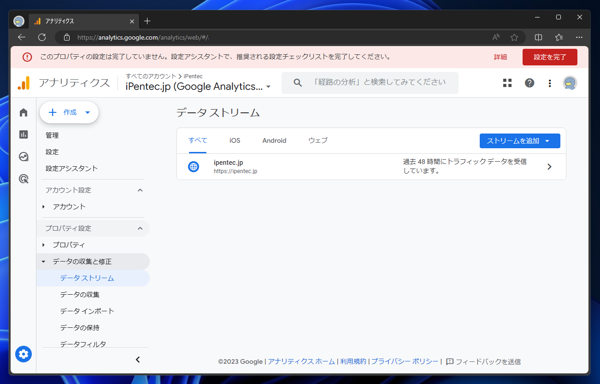Viewport: 600px width, 384px height.
Task: Click the browser profile icon in title bar
Action: tap(19, 21)
